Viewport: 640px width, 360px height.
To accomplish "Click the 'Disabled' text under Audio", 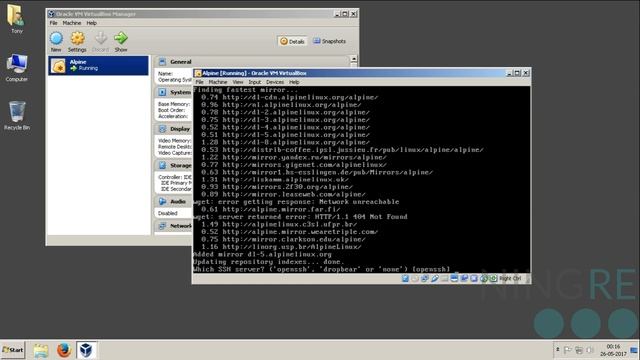I will [x=168, y=213].
